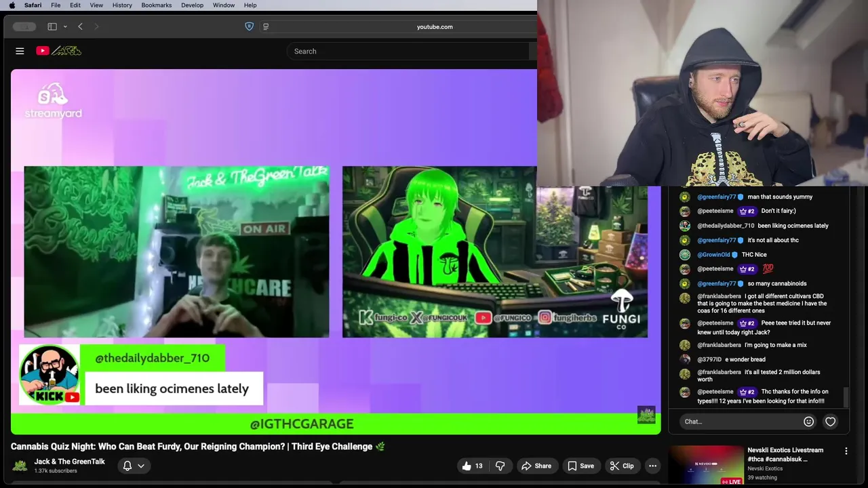Viewport: 868px width, 488px height.
Task: Share the video
Action: [536, 466]
